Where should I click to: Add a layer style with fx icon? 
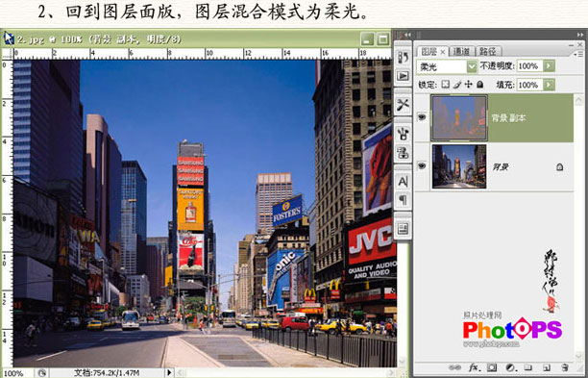click(x=474, y=367)
